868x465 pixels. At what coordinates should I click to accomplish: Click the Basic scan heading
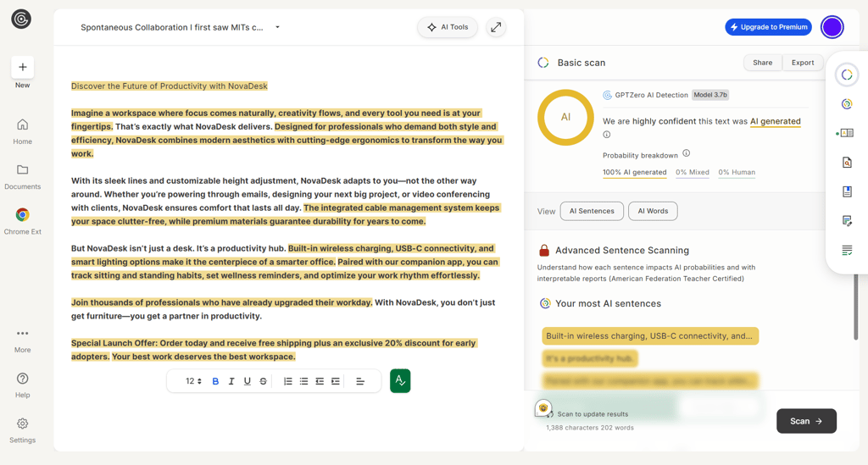(581, 63)
